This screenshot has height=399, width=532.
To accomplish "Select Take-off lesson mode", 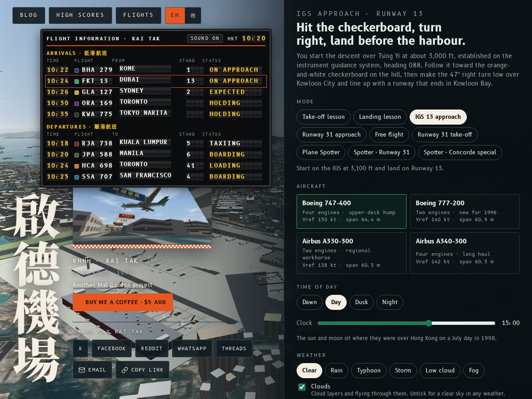I will [x=324, y=117].
